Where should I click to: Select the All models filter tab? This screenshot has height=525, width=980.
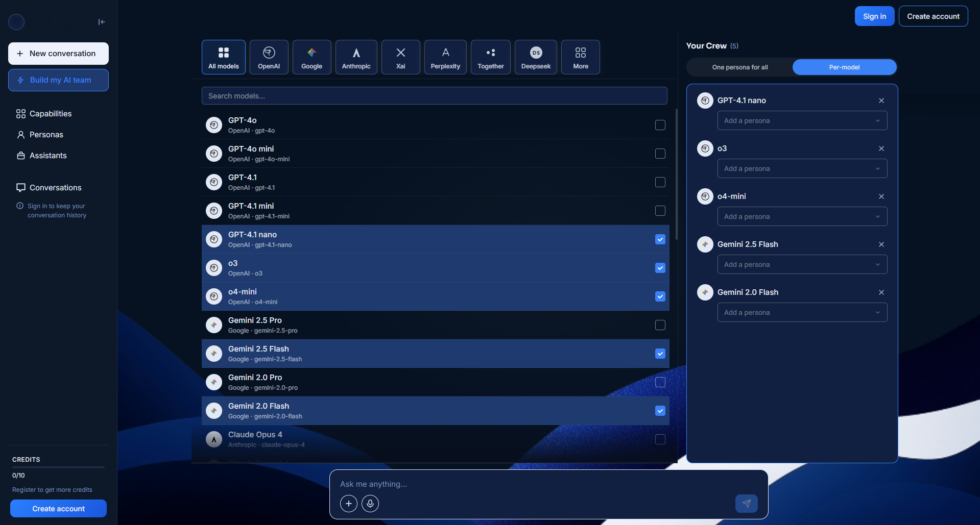[x=224, y=57]
